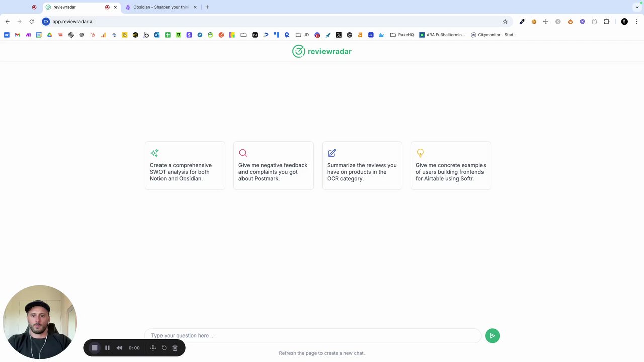Open the ghost extension icon
Screen dimensions: 644x362
594,22
